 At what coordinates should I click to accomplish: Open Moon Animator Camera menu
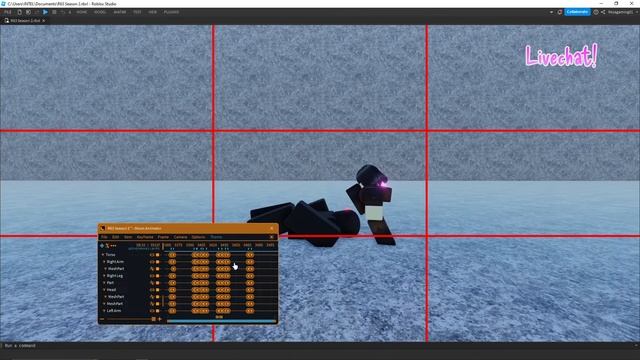pos(180,237)
